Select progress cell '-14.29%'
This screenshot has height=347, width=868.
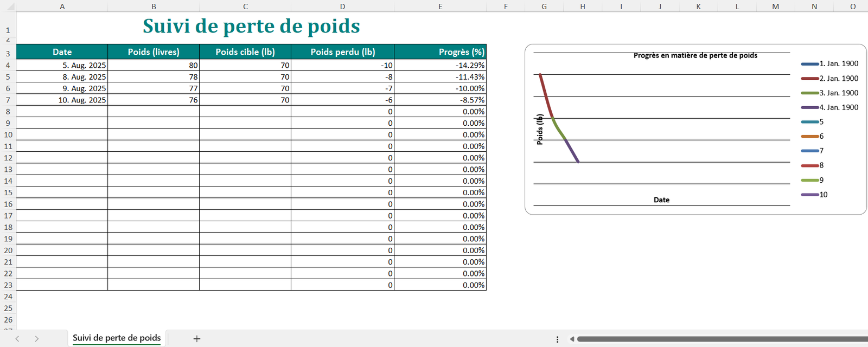point(440,65)
